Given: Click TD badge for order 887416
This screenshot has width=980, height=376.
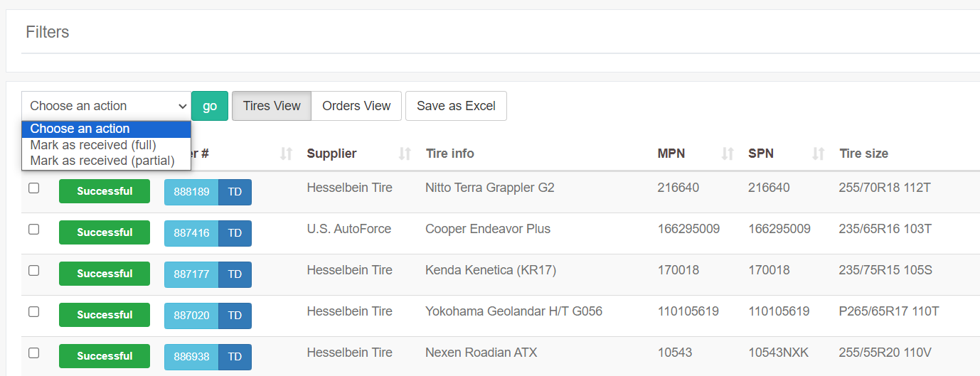Looking at the screenshot, I should (235, 233).
